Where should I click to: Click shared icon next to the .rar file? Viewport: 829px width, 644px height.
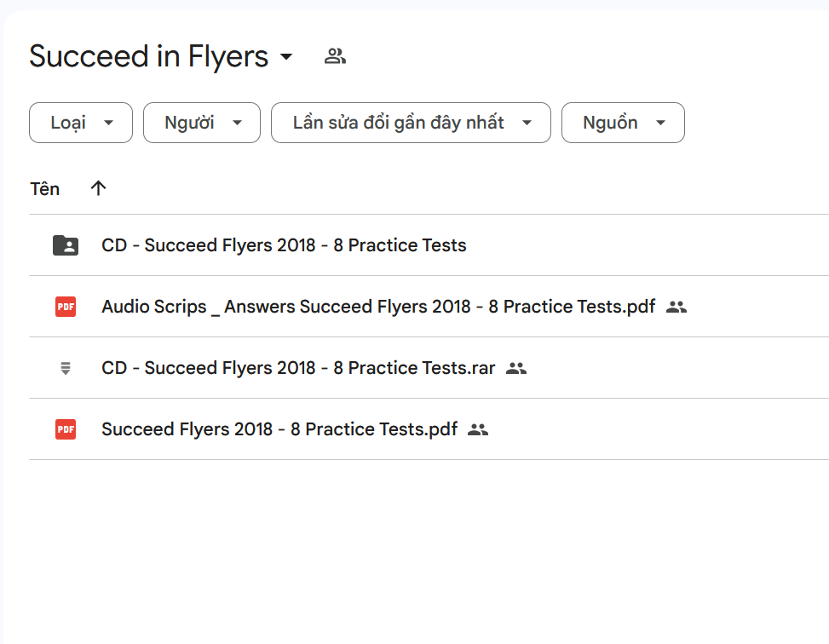coord(516,368)
